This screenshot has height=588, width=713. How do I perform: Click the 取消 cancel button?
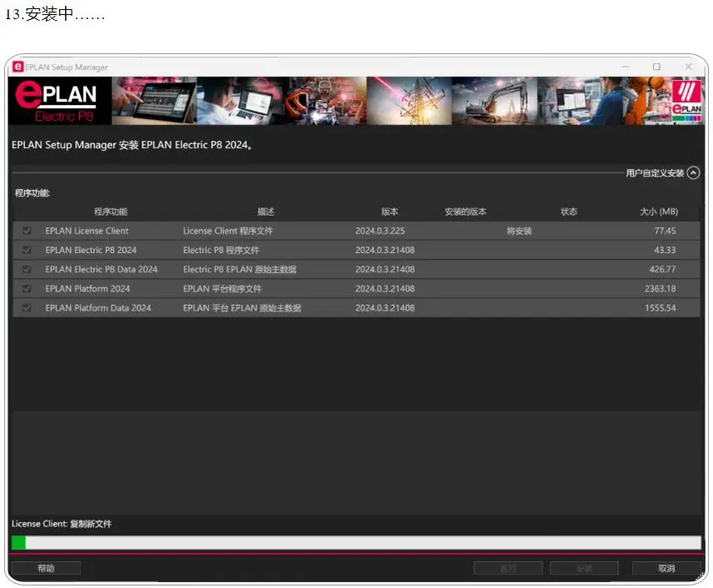pyautogui.click(x=666, y=569)
